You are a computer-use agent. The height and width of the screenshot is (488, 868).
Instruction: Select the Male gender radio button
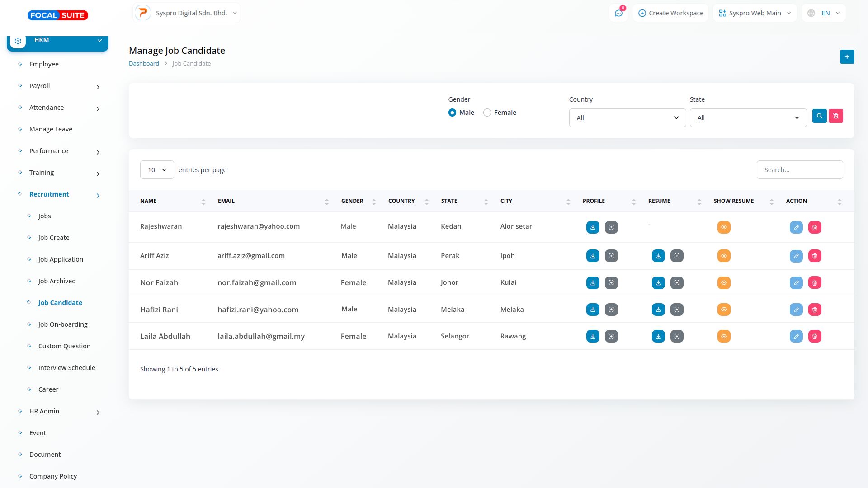point(452,113)
